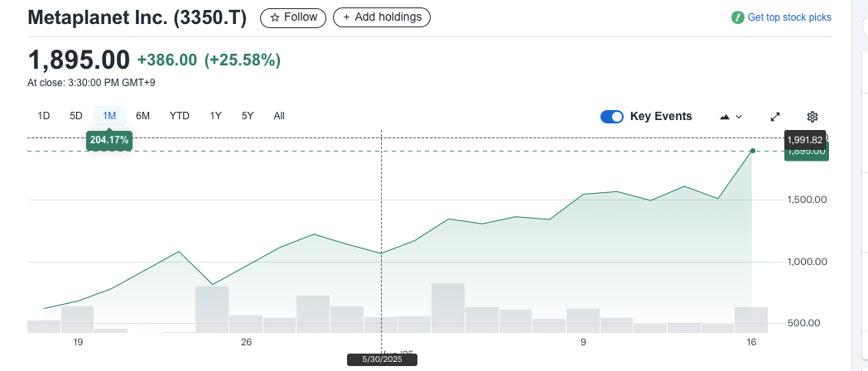
Task: Click the mountain chart type icon
Action: click(725, 117)
